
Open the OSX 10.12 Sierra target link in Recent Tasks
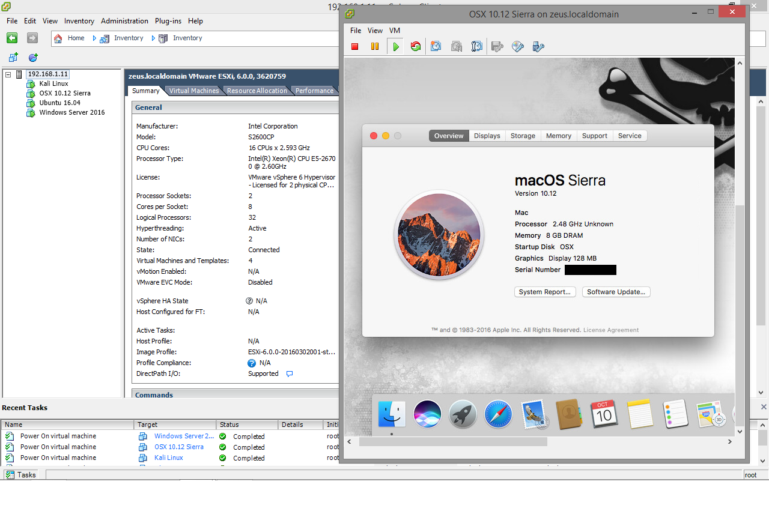(x=179, y=447)
